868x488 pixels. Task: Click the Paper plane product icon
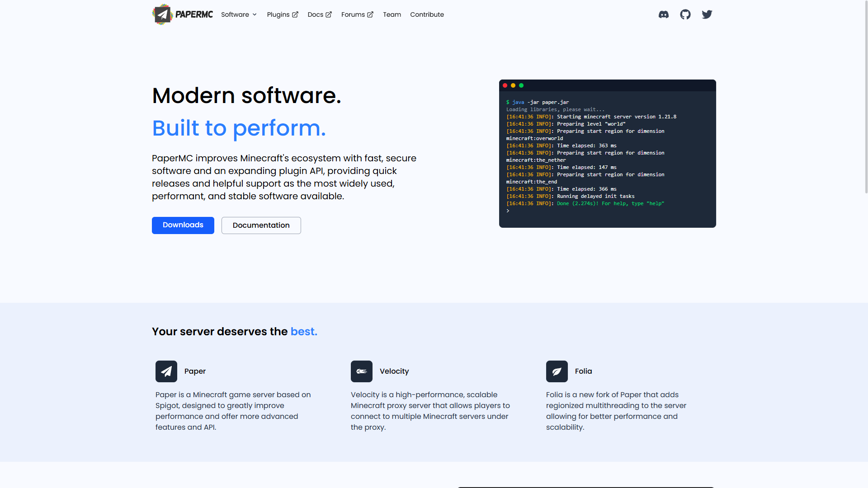point(166,371)
